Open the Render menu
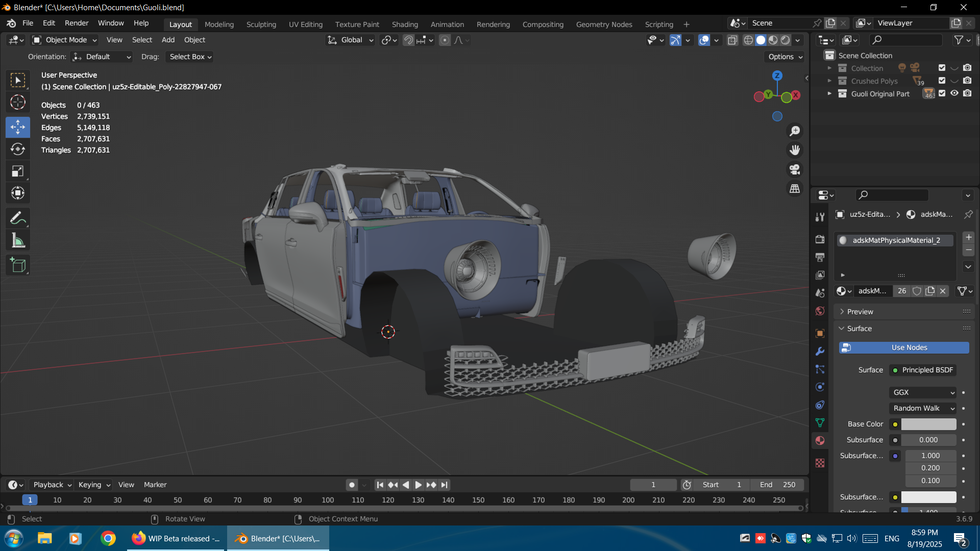 click(x=77, y=23)
